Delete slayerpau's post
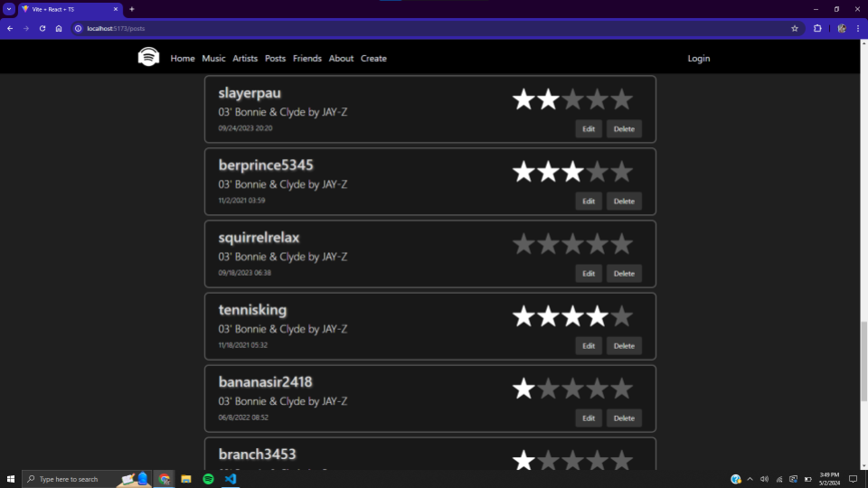The image size is (868, 488). [x=624, y=129]
